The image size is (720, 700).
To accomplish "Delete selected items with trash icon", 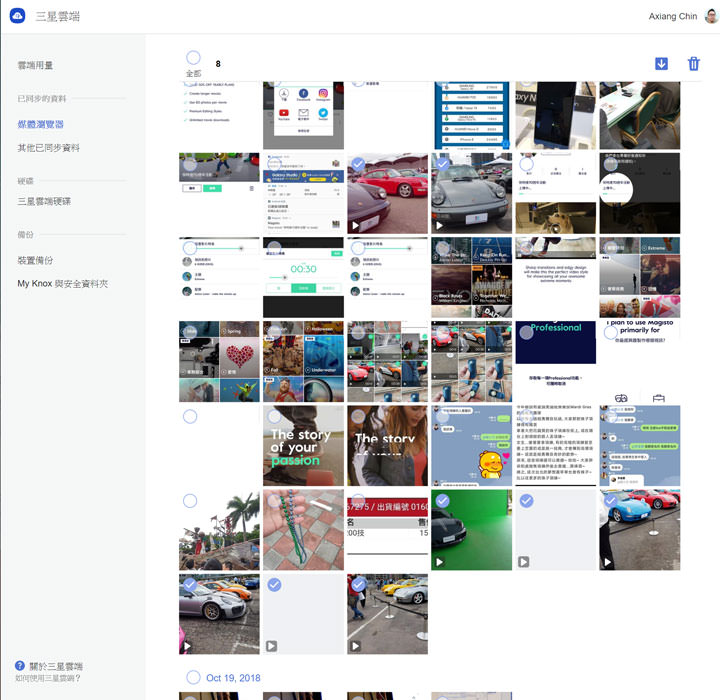I will click(693, 64).
